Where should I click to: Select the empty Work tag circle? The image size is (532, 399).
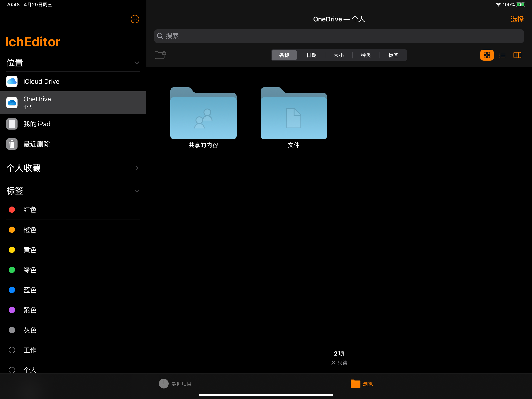tap(12, 350)
